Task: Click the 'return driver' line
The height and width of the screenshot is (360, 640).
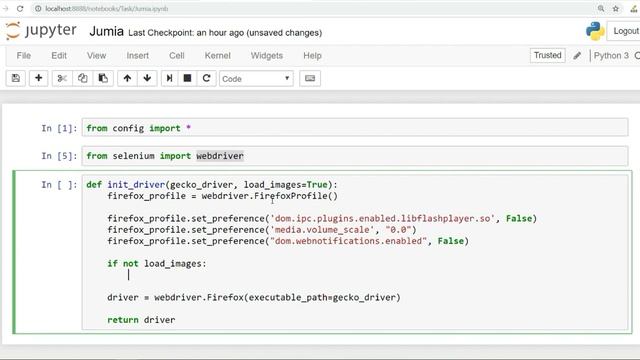Action: point(141,320)
